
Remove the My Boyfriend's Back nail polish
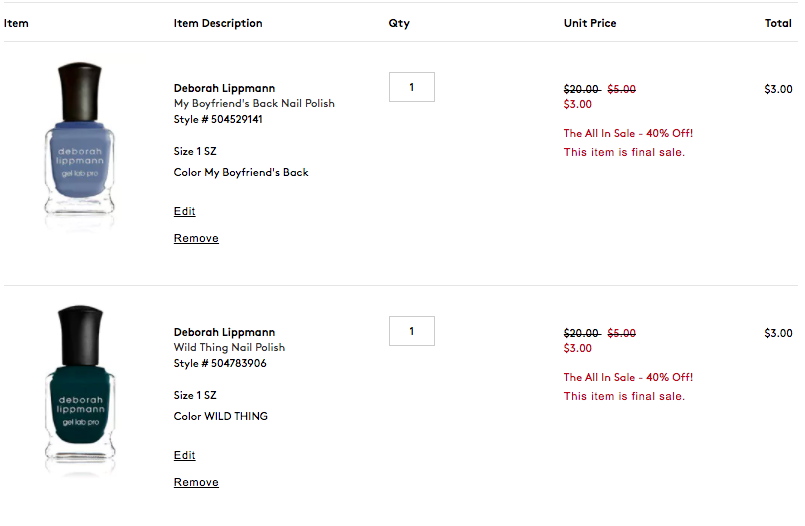[196, 238]
